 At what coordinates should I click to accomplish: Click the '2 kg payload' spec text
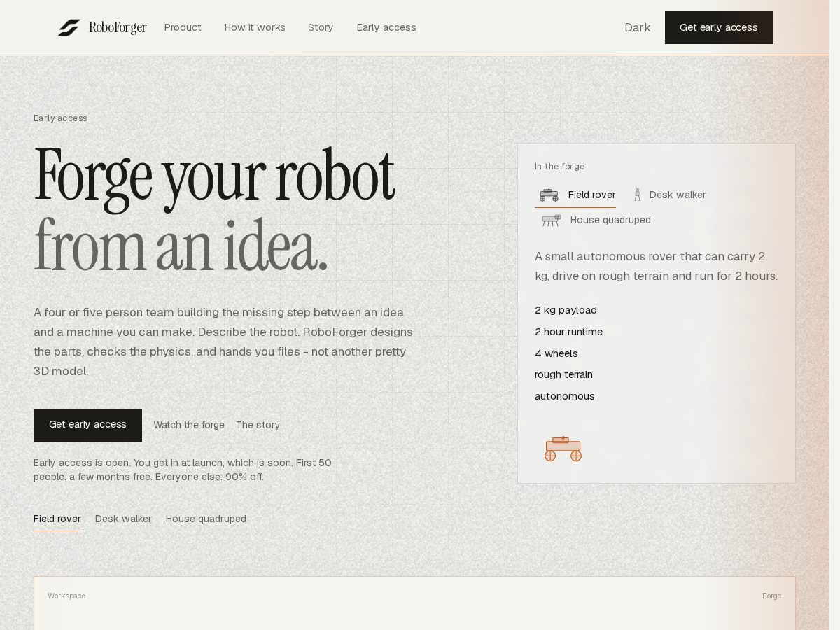(566, 310)
